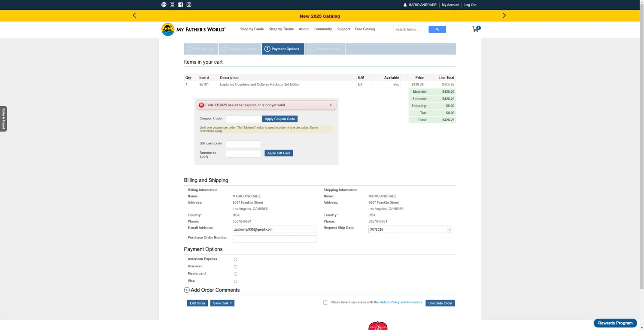Image resolution: width=644 pixels, height=330 pixels.
Task: Focus the Gift card code field
Action: pos(243,144)
